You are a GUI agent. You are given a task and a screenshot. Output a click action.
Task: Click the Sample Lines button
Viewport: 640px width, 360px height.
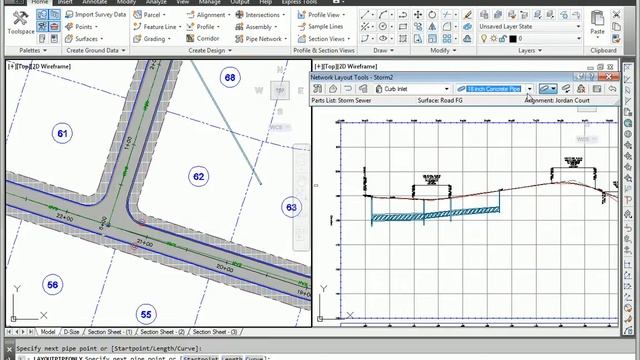(320, 27)
